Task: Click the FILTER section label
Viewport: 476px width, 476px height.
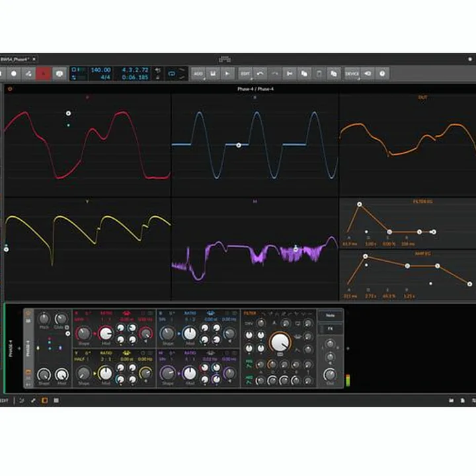Action: pos(250,313)
